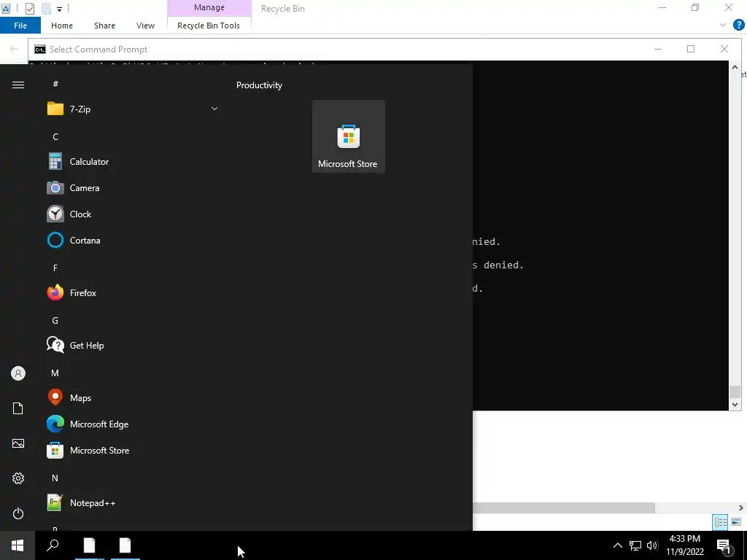The height and width of the screenshot is (560, 747).
Task: Minimize the Command Prompt window
Action: (x=658, y=49)
